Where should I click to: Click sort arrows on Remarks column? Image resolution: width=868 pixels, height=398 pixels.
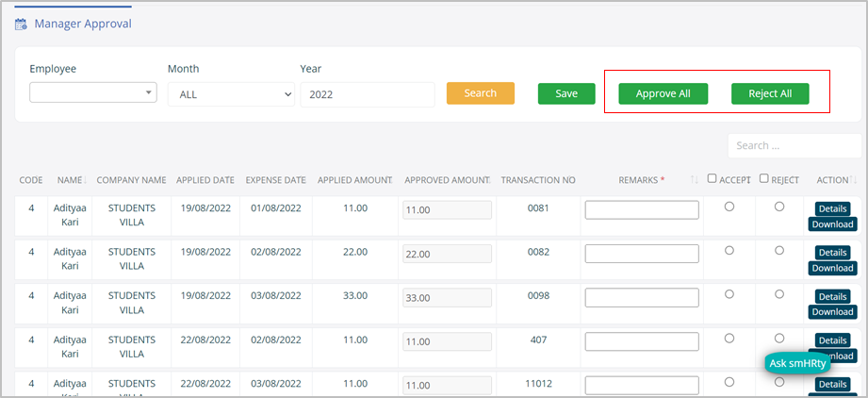pos(695,179)
